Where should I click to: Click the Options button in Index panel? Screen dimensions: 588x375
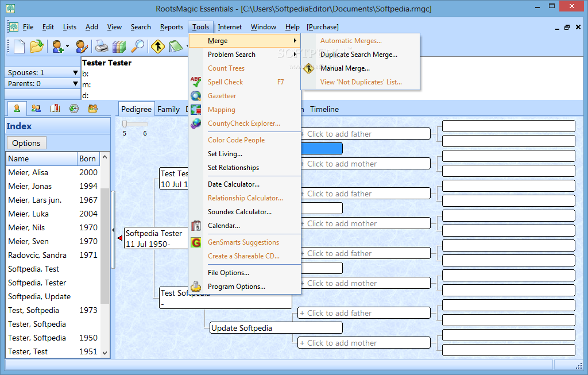pyautogui.click(x=26, y=143)
